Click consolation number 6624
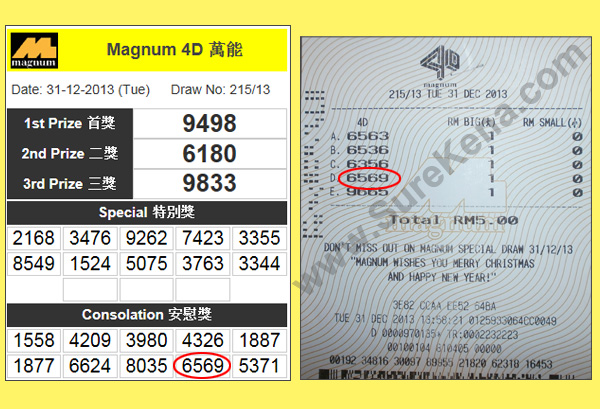600x409 pixels. (x=90, y=366)
